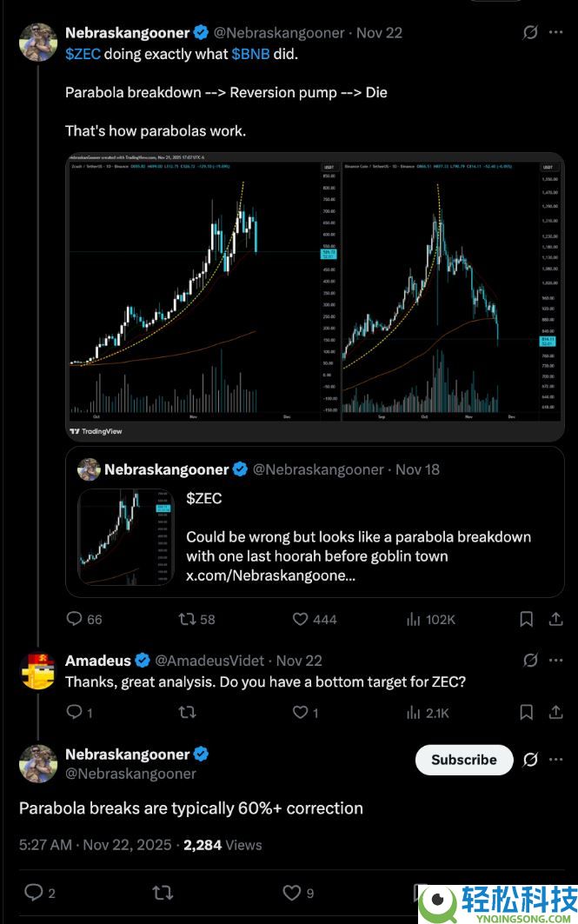Open more options on Amadeus reply
The image size is (578, 924).
(x=555, y=661)
